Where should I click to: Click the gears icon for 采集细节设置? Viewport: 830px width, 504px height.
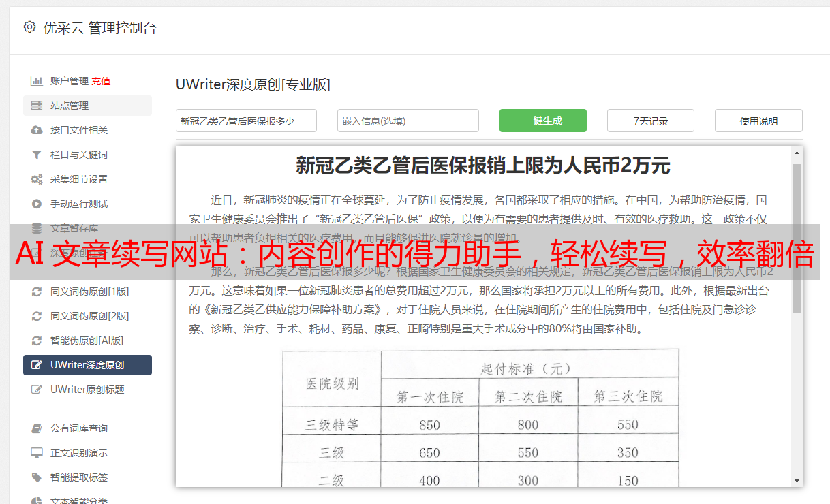(37, 179)
